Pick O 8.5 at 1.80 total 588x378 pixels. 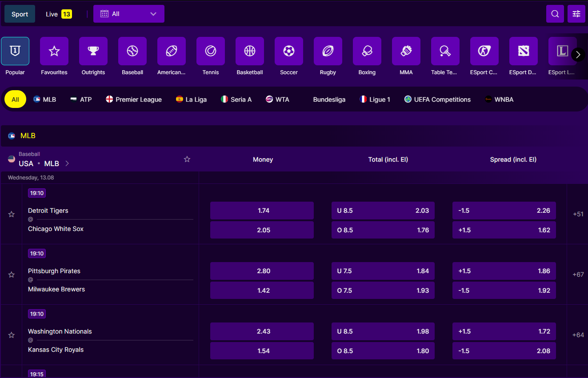[383, 351]
